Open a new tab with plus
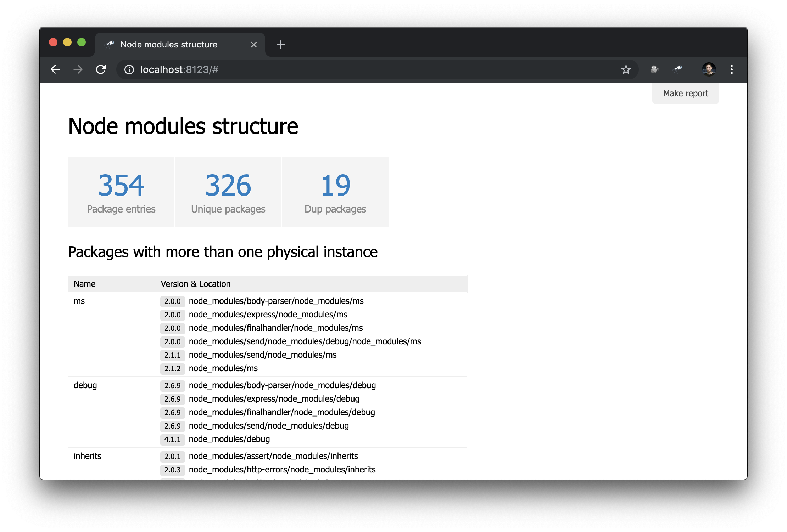 coord(280,45)
